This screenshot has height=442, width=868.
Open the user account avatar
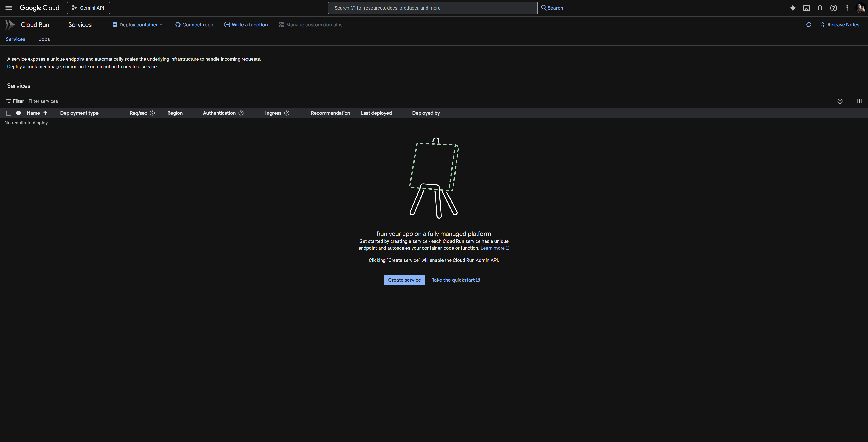click(861, 8)
